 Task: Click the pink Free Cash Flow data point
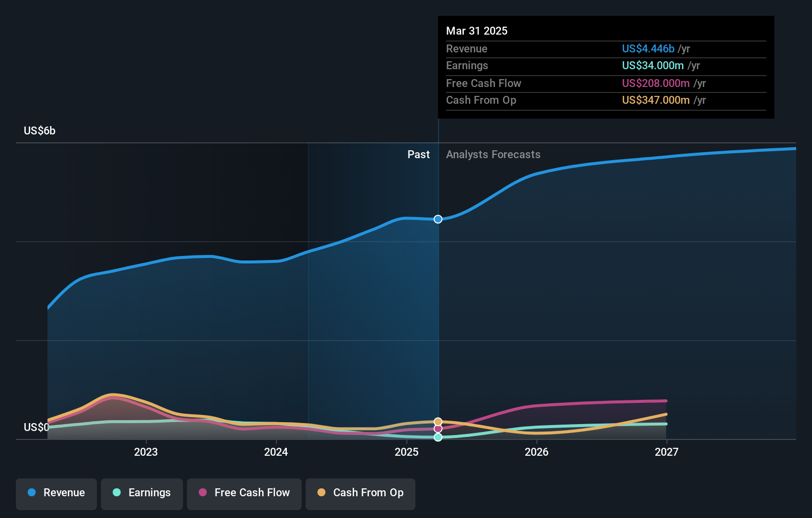coord(438,429)
